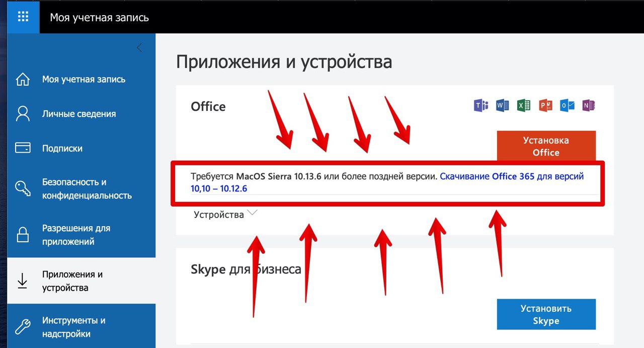Click the wrench icon for Инструменты и надстройки
The height and width of the screenshot is (348, 644).
tap(23, 327)
